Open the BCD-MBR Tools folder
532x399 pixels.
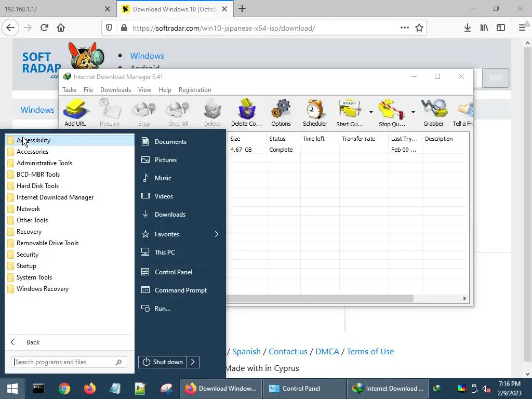[x=70, y=175]
